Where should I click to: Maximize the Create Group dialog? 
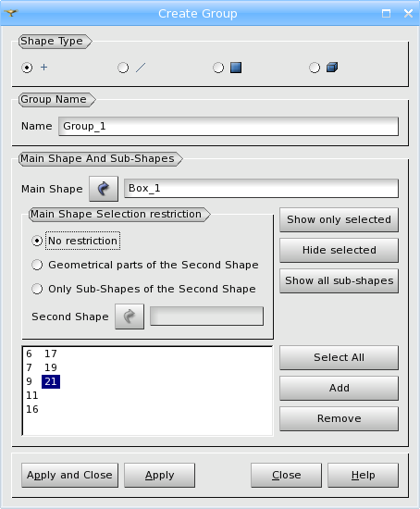pyautogui.click(x=386, y=14)
